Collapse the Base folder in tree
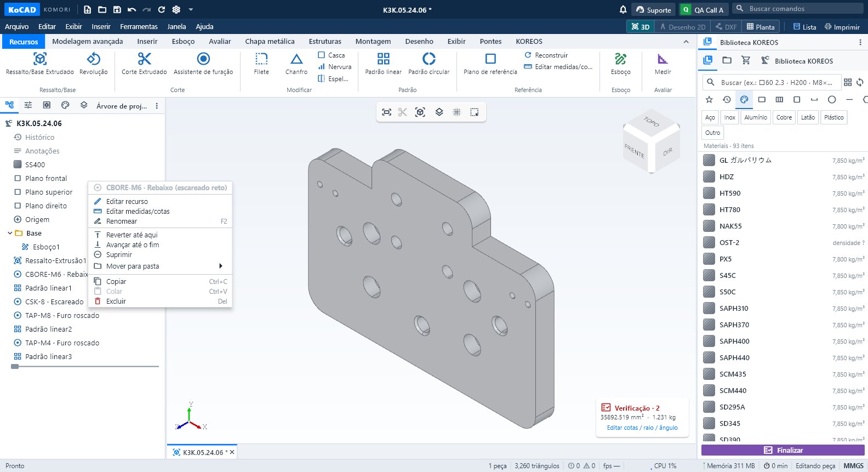The height and width of the screenshot is (472, 868). point(10,234)
